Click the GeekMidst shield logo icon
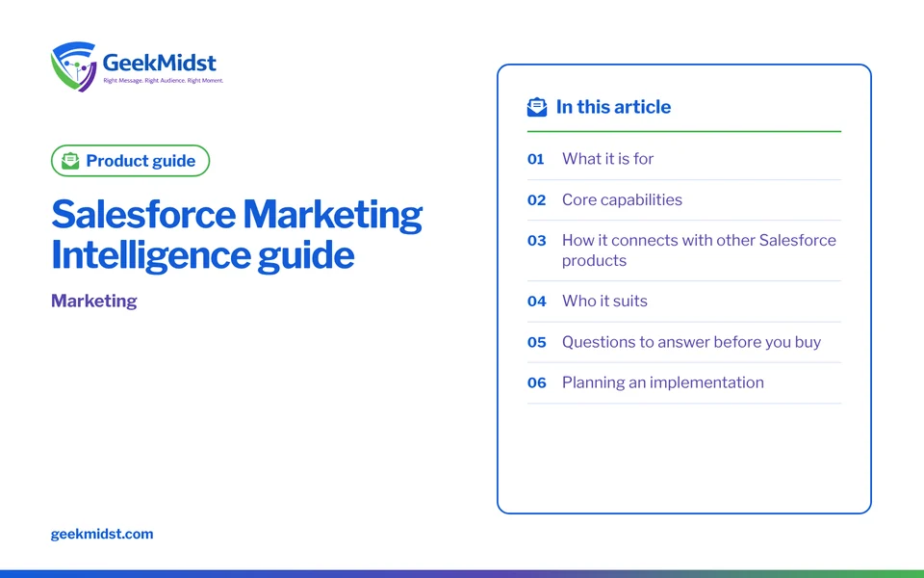This screenshot has width=924, height=578. [x=74, y=66]
